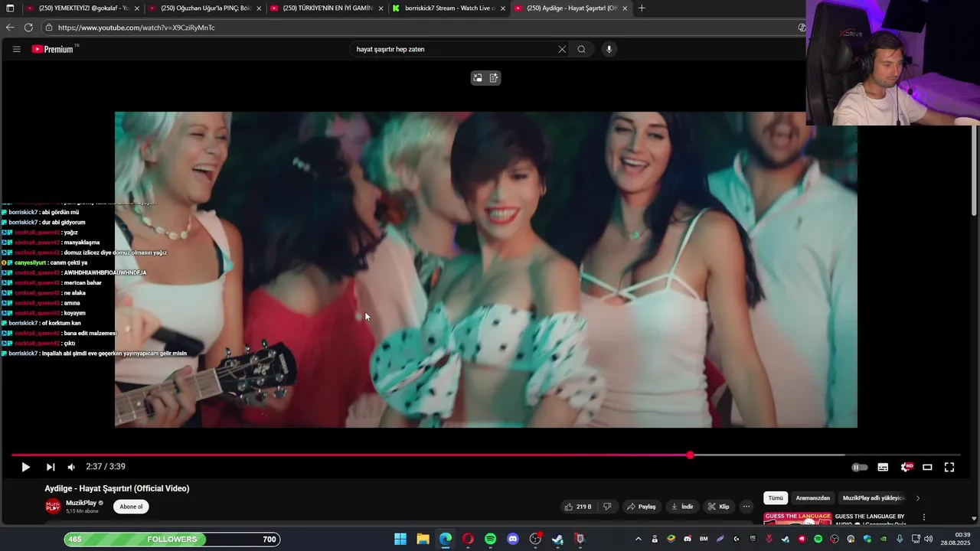Like the video showing 219 B
This screenshot has height=551, width=980.
point(578,507)
